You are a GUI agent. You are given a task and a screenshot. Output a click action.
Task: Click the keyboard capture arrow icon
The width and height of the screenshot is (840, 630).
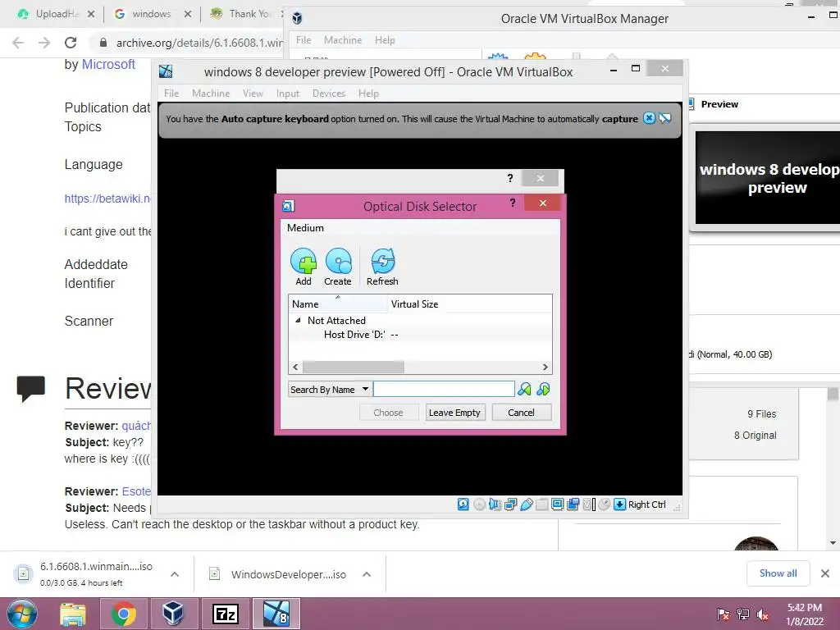coord(620,504)
